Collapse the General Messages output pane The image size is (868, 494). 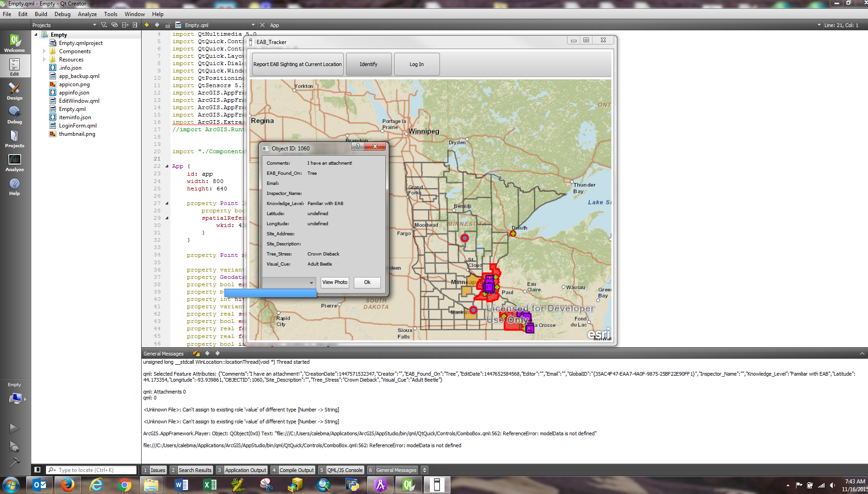click(862, 353)
